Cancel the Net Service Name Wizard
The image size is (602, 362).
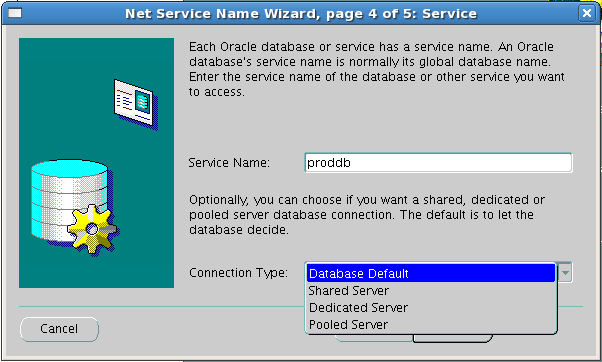[x=59, y=329]
